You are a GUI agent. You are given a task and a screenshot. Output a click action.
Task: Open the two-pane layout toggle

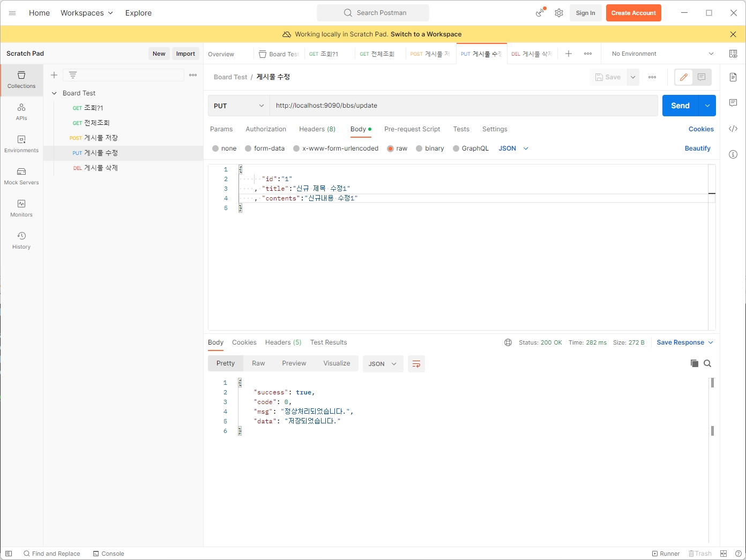723,554
